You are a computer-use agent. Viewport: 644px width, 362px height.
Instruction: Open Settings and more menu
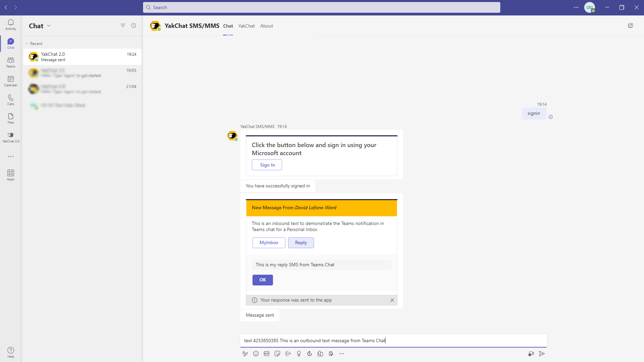tap(576, 7)
